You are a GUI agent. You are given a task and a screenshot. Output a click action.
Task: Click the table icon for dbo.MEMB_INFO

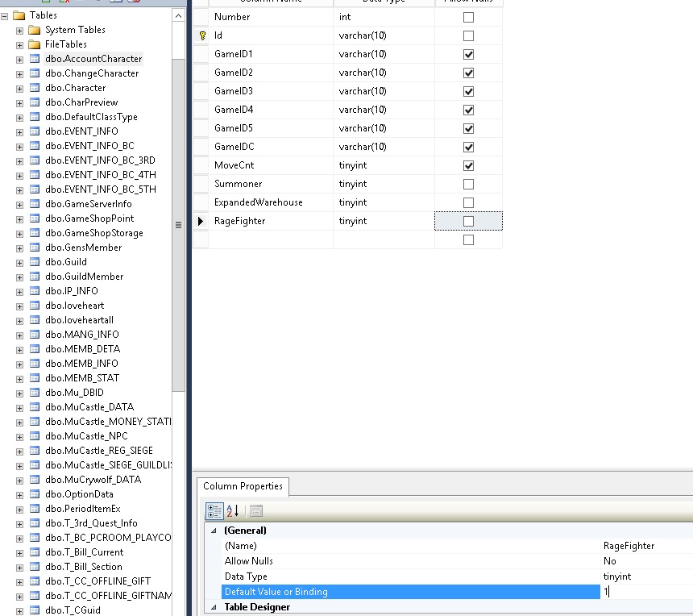pos(35,364)
